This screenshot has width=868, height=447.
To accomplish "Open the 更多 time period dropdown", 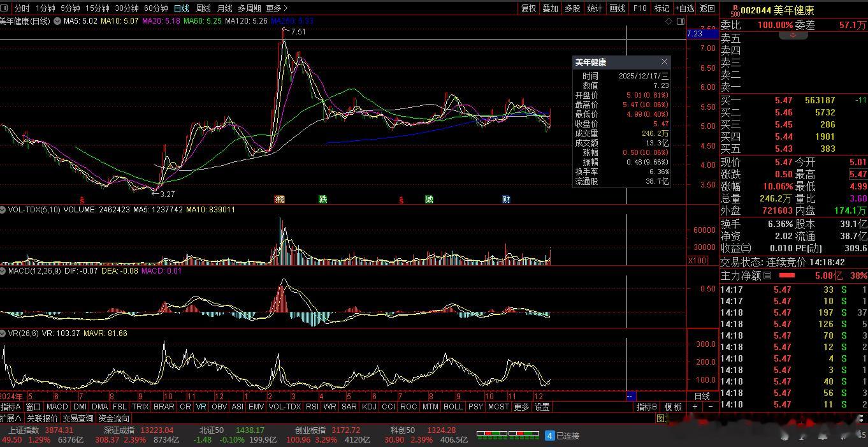I will coord(277,8).
